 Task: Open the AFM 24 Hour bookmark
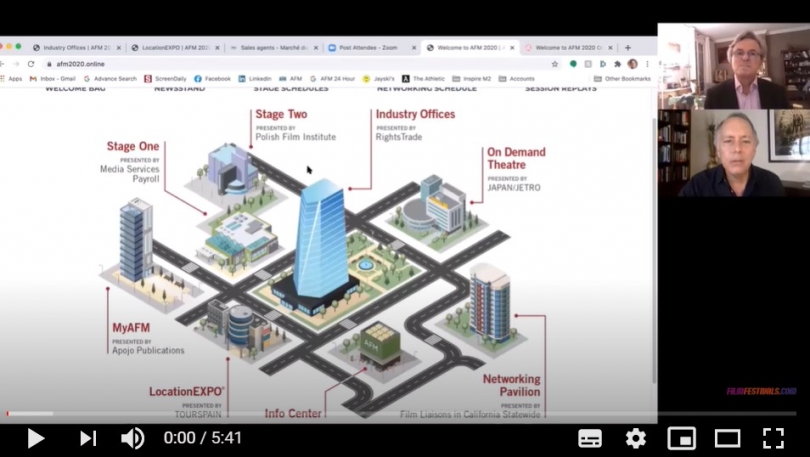[332, 79]
